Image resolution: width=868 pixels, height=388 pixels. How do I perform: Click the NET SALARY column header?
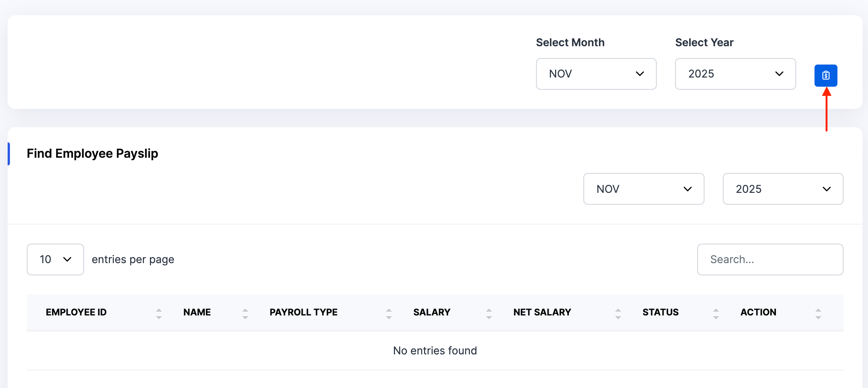click(542, 312)
